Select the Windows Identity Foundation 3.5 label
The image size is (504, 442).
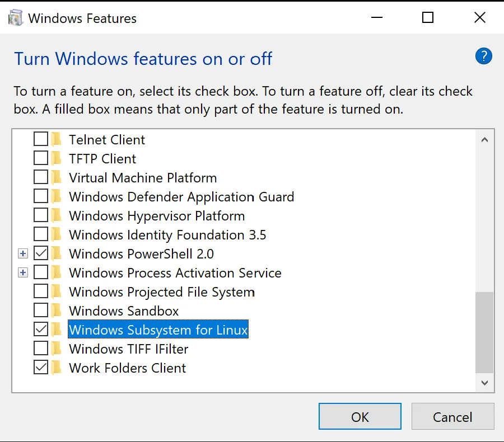click(167, 235)
